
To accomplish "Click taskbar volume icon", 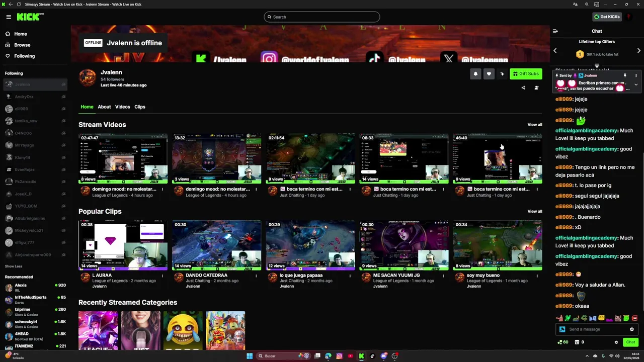I will pyautogui.click(x=617, y=356).
